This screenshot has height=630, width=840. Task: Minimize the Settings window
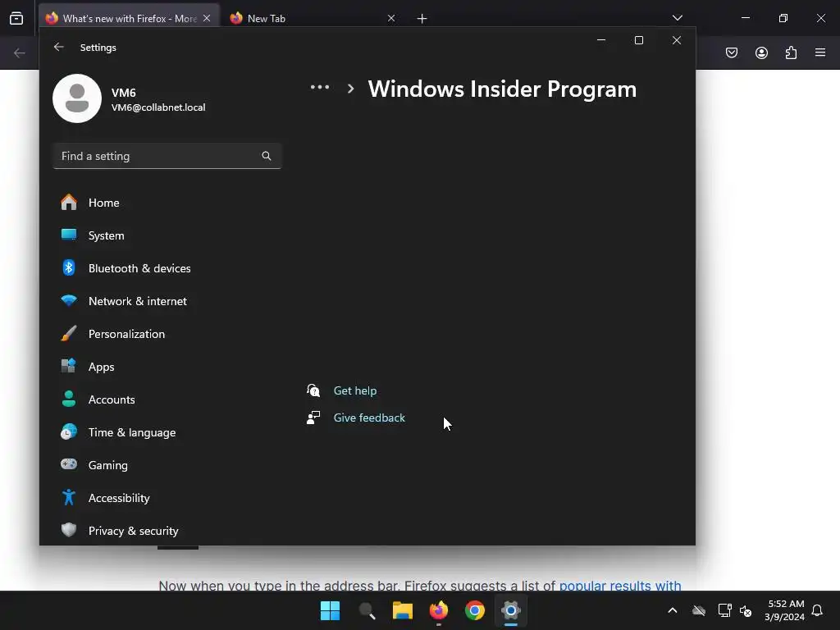(x=601, y=40)
